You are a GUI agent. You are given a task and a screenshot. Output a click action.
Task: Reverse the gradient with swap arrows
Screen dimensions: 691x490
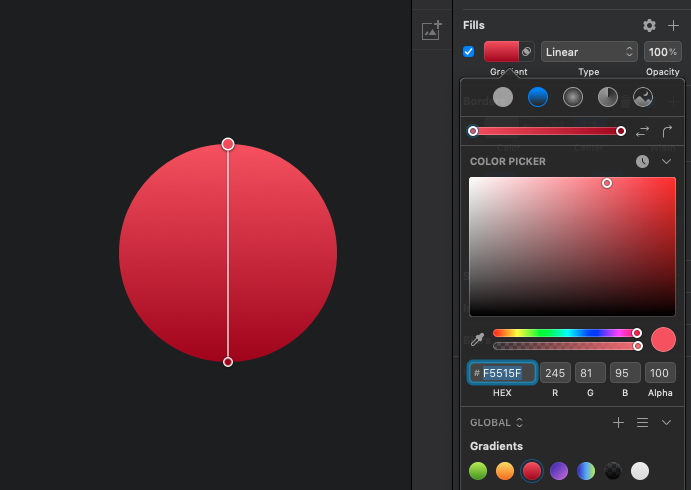pos(643,131)
